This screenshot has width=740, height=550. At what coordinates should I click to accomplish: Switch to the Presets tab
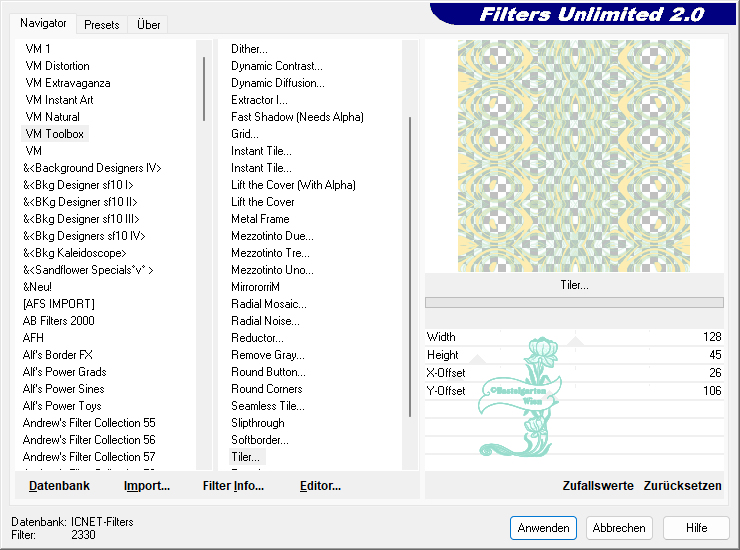point(101,24)
